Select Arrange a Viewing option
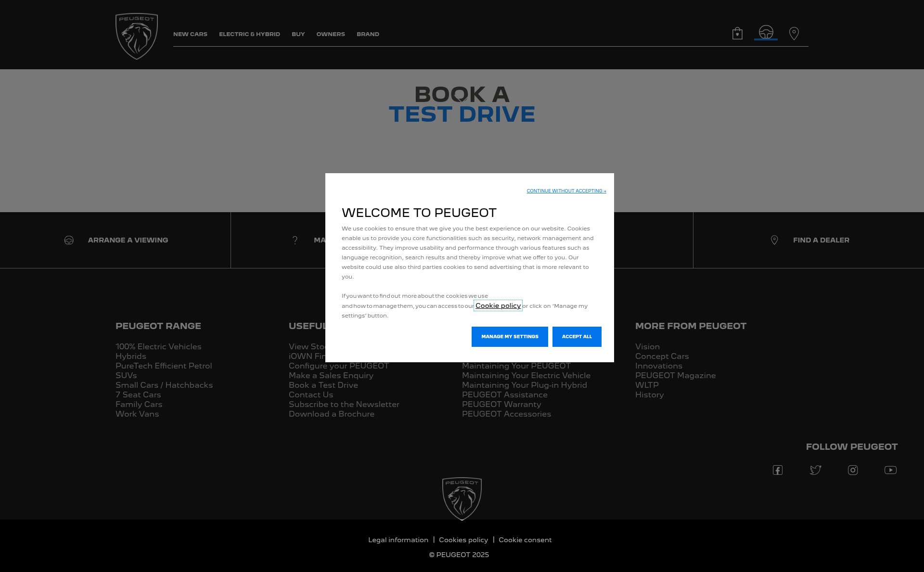Image resolution: width=924 pixels, height=572 pixels. pos(128,240)
